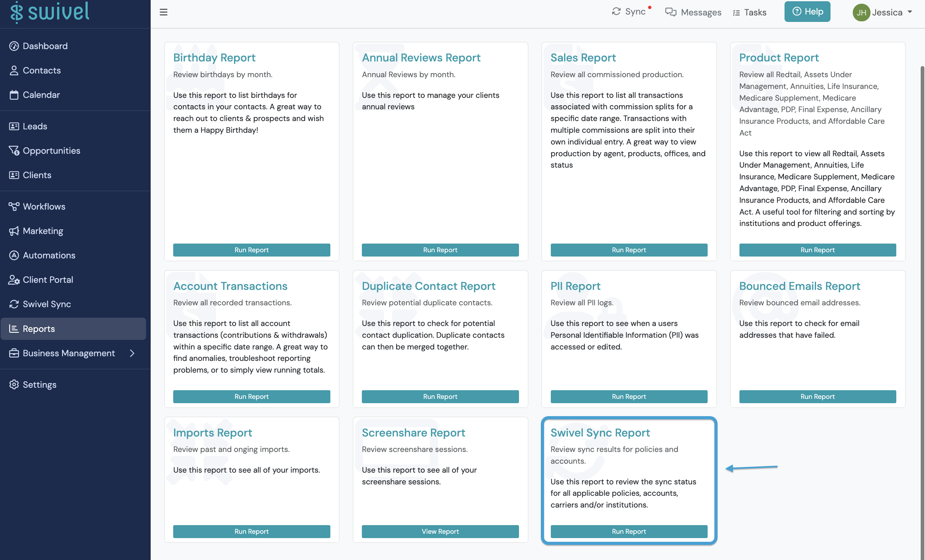Screen dimensions: 925x560
Task: Run the Imports Report
Action: 252,532
